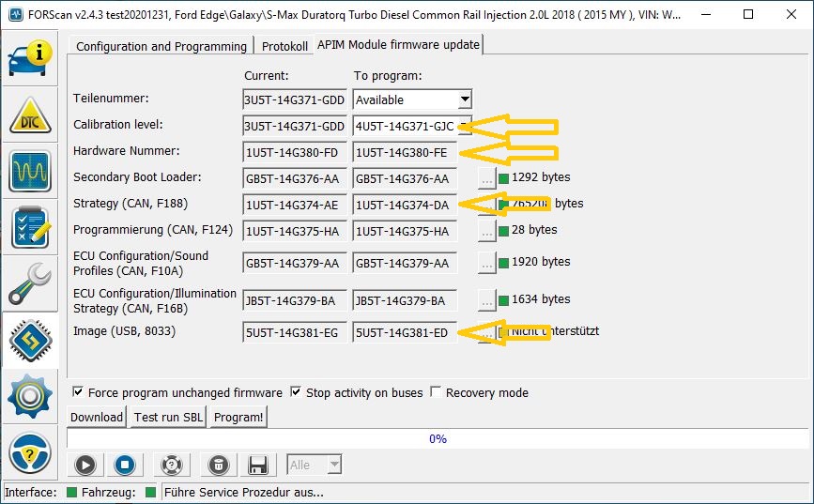Open the DTC trouble codes section
The height and width of the screenshot is (504, 814).
[31, 114]
